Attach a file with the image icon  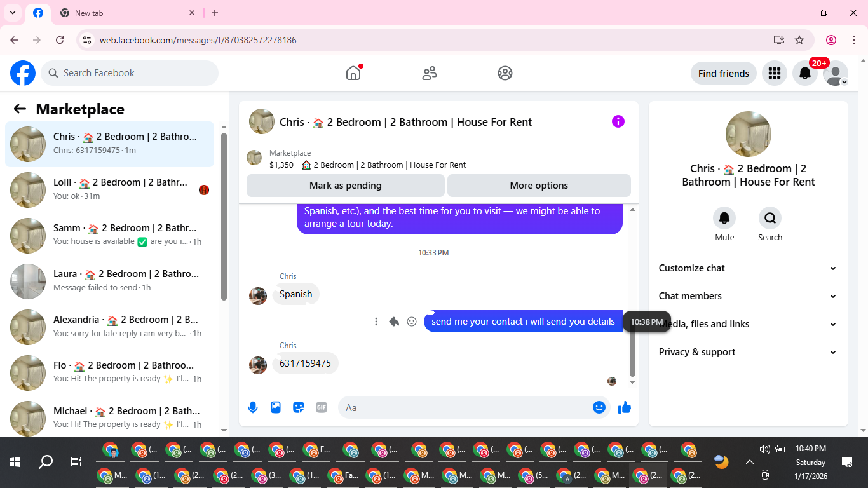pos(276,407)
